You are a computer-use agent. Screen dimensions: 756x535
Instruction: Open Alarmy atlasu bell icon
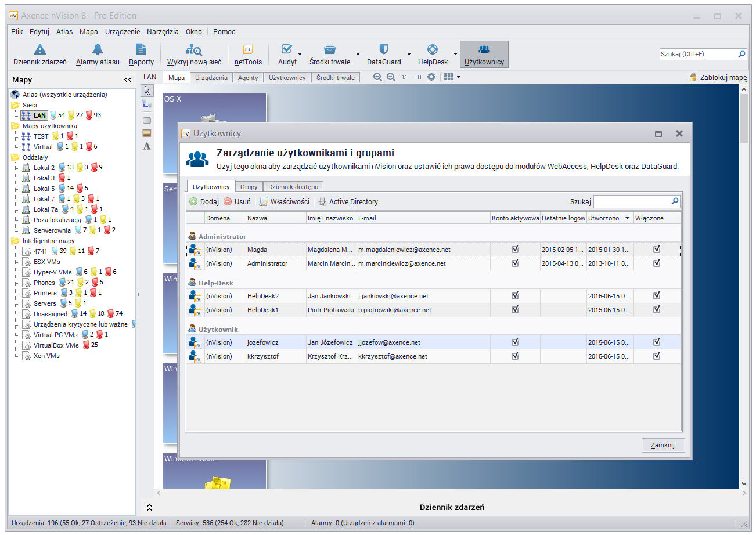98,50
